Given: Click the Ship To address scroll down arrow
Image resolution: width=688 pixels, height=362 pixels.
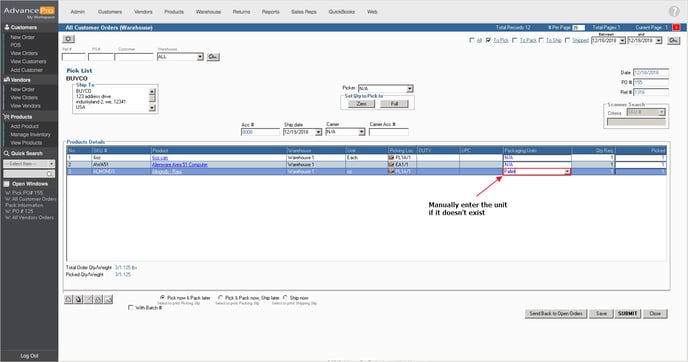Looking at the screenshot, I should click(x=152, y=108).
